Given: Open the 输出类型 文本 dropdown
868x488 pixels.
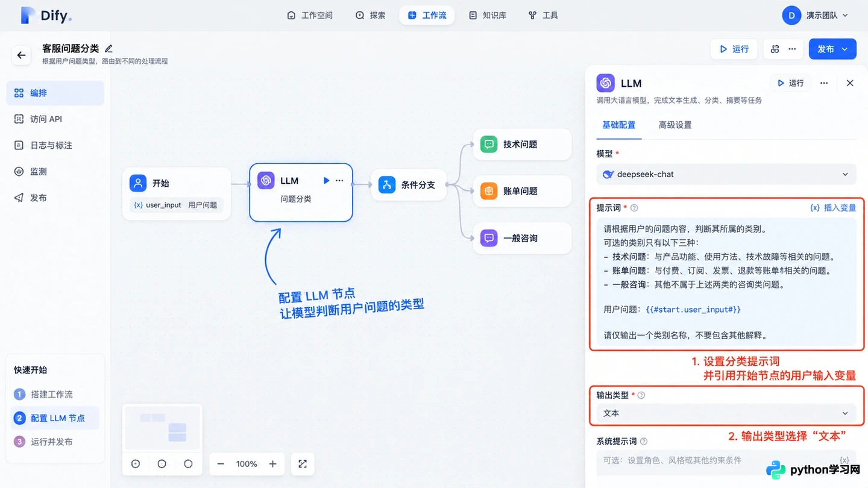Looking at the screenshot, I should [x=726, y=413].
